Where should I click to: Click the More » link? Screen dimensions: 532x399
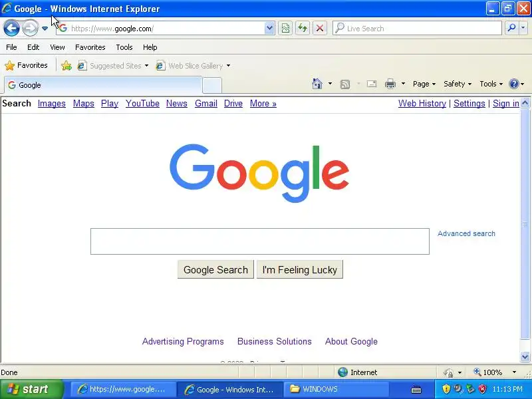pos(263,104)
